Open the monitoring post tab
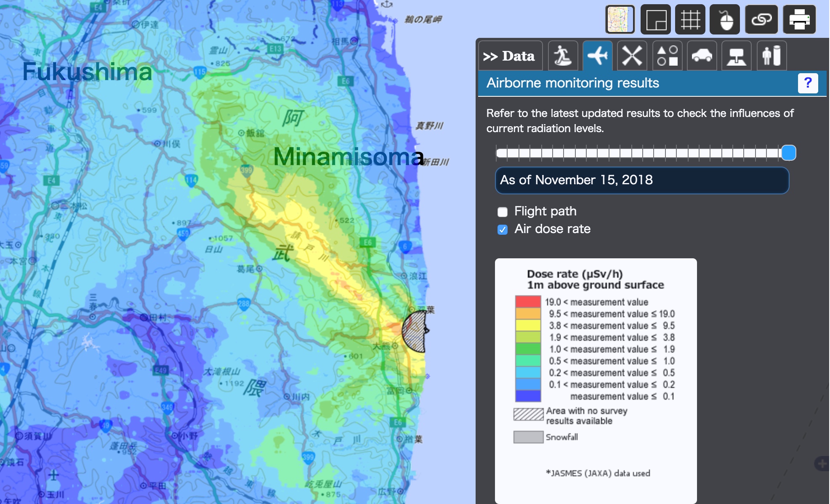 click(736, 56)
